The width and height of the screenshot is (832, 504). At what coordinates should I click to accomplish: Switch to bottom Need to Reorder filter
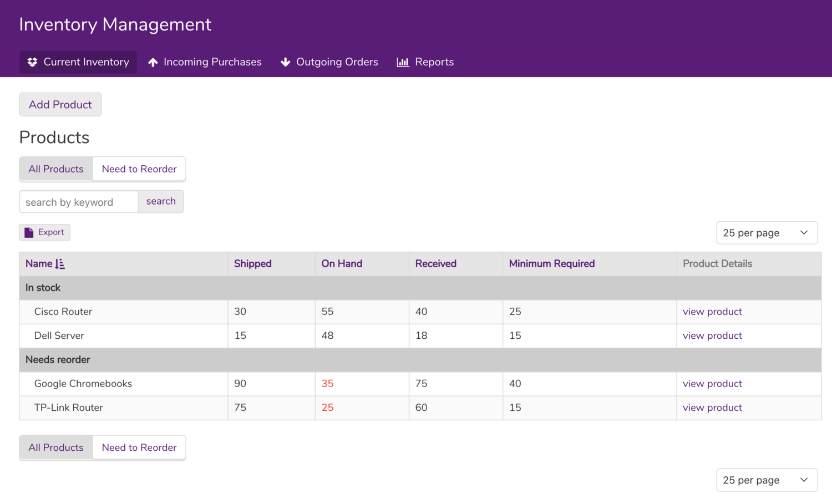coord(139,447)
